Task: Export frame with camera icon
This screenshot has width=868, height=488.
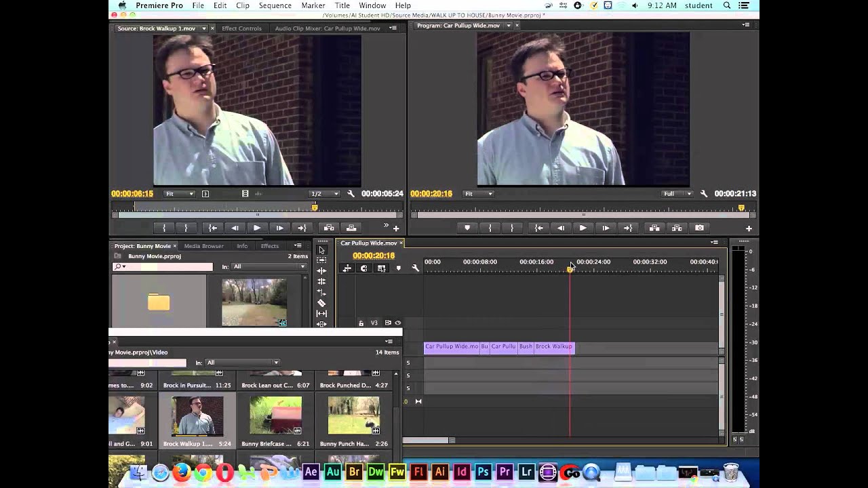Action: 699,228
